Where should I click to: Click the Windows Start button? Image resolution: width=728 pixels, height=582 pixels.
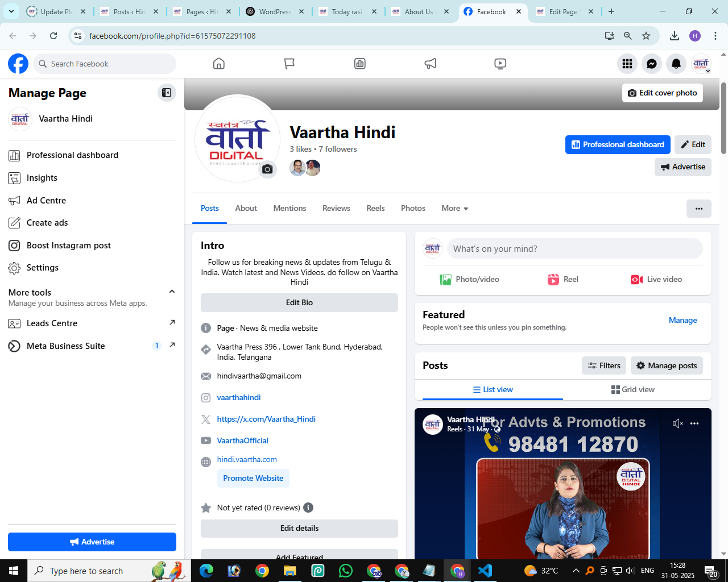14,571
